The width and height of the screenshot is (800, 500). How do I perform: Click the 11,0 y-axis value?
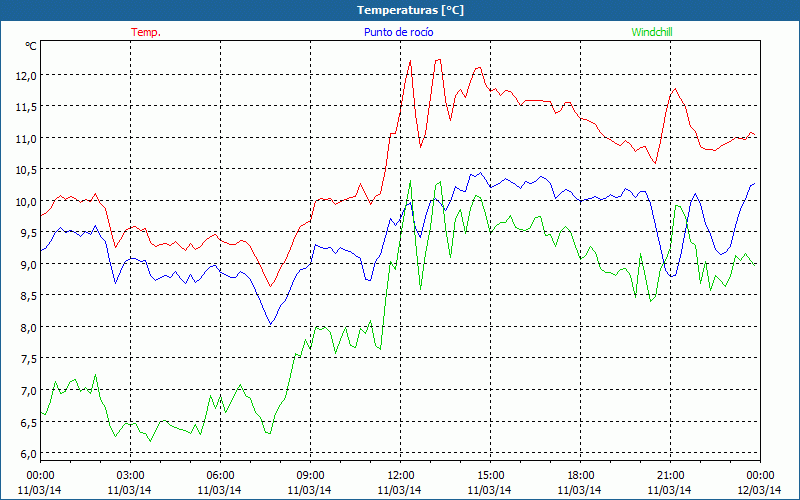pos(27,139)
